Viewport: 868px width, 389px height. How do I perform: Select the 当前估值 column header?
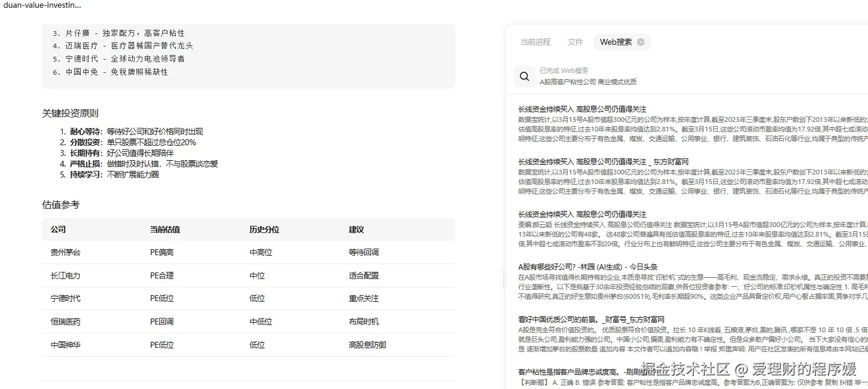(163, 229)
